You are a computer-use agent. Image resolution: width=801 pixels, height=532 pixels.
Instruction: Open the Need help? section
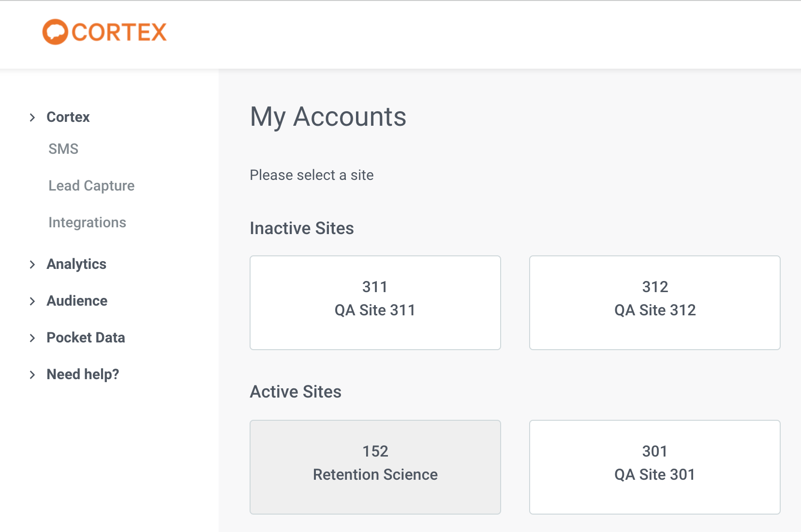(x=83, y=374)
